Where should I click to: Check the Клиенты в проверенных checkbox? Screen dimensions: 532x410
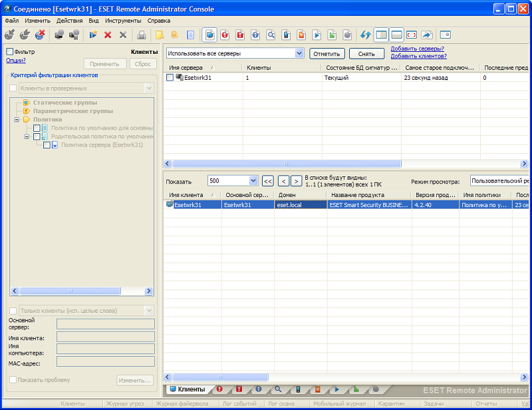(x=13, y=89)
